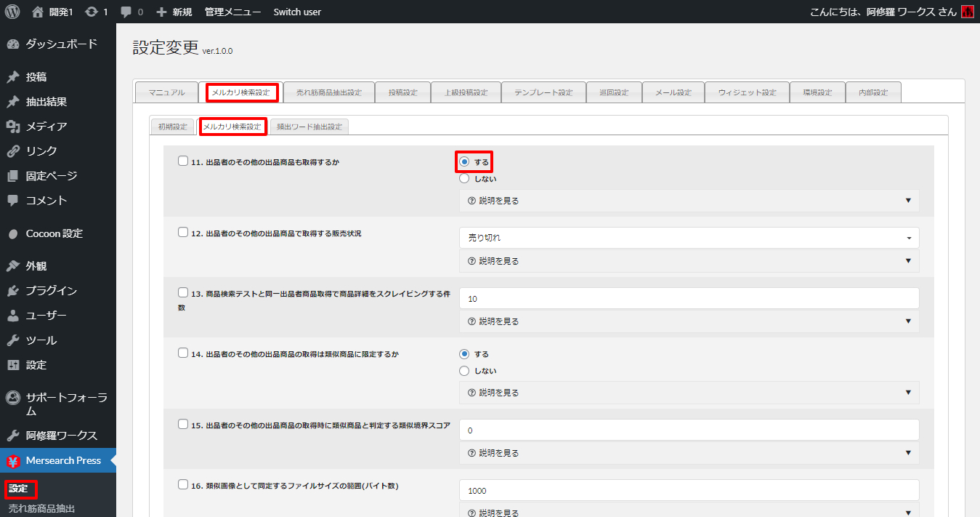Click the user avatar in top right

(x=967, y=12)
